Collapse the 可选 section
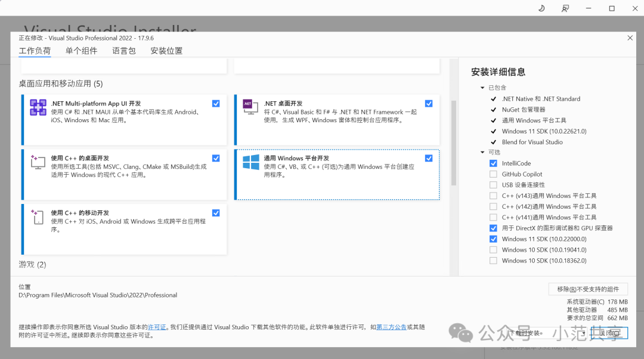The image size is (644, 359). [482, 152]
